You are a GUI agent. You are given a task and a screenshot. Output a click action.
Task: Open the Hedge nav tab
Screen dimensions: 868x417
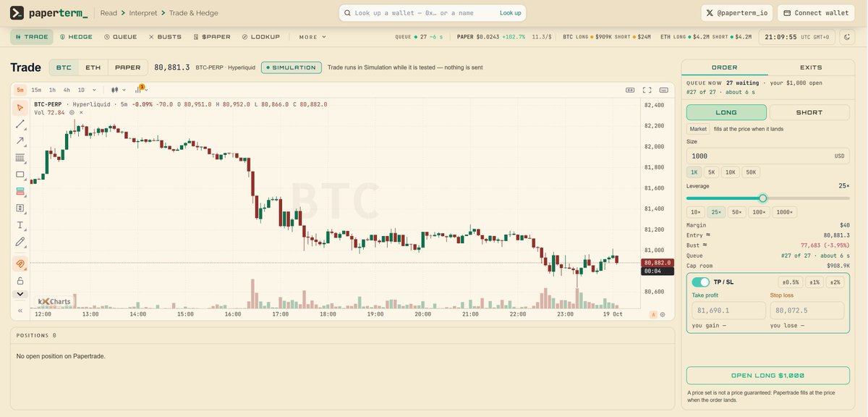pyautogui.click(x=76, y=36)
